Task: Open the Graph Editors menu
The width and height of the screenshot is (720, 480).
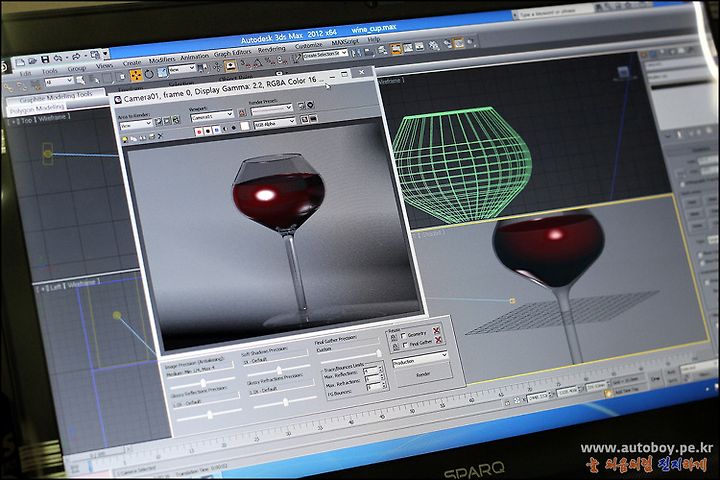Action: tap(232, 53)
